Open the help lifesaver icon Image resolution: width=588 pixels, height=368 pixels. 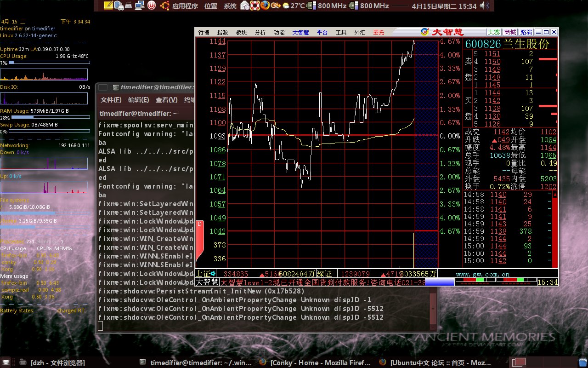pyautogui.click(x=255, y=6)
